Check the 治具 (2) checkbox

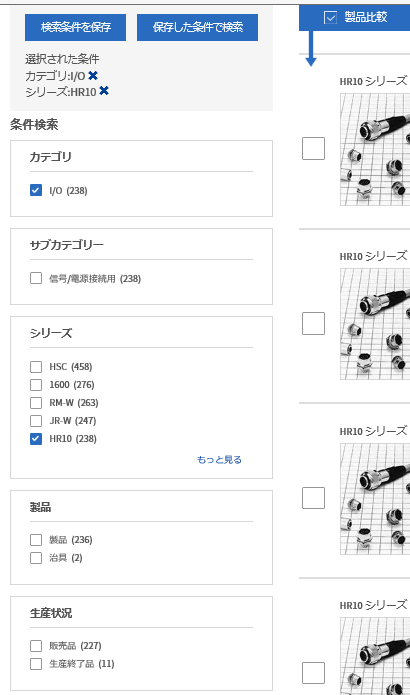click(36, 558)
